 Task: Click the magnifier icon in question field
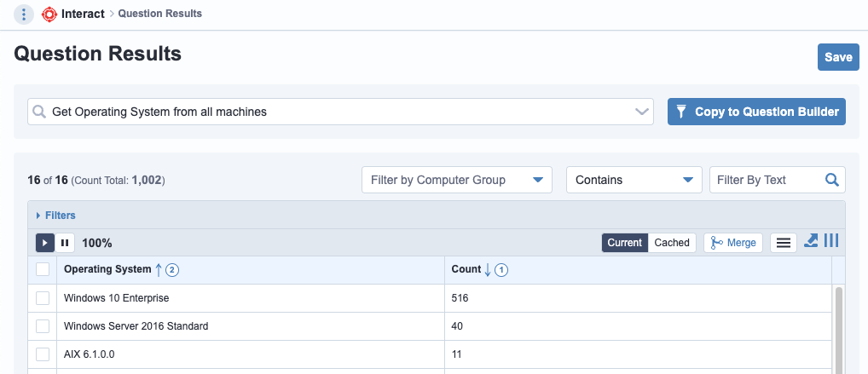39,112
